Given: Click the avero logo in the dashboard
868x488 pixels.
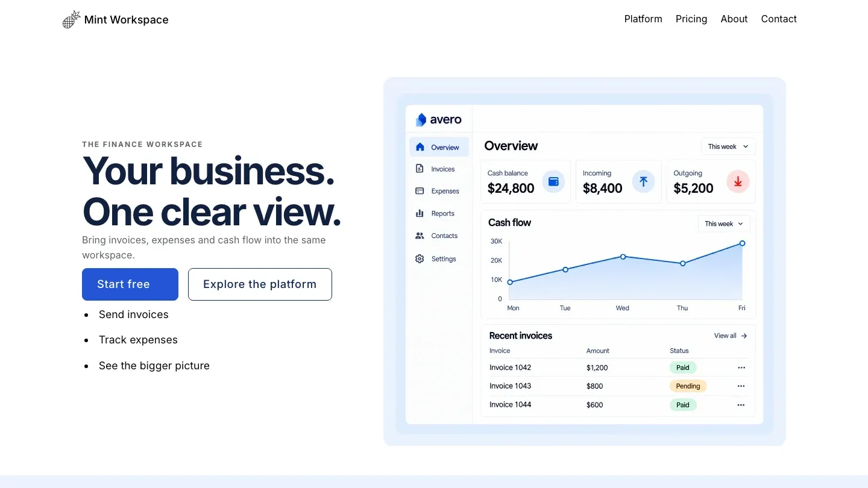Looking at the screenshot, I should 439,120.
